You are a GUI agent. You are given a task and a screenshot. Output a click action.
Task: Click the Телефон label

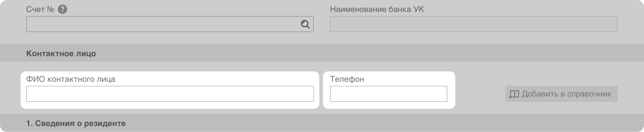click(347, 79)
